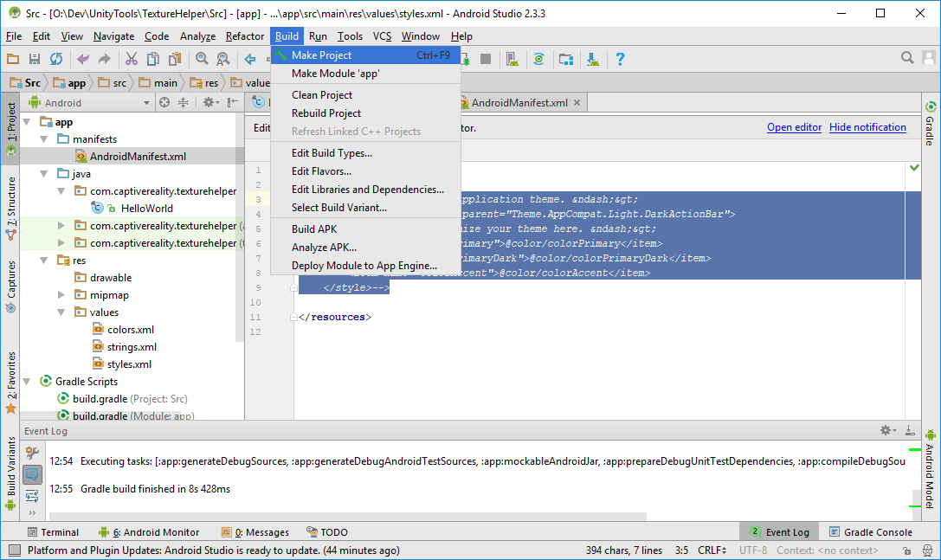Click Select Build Variant... menu entry
This screenshot has width=941, height=560.
click(x=365, y=207)
